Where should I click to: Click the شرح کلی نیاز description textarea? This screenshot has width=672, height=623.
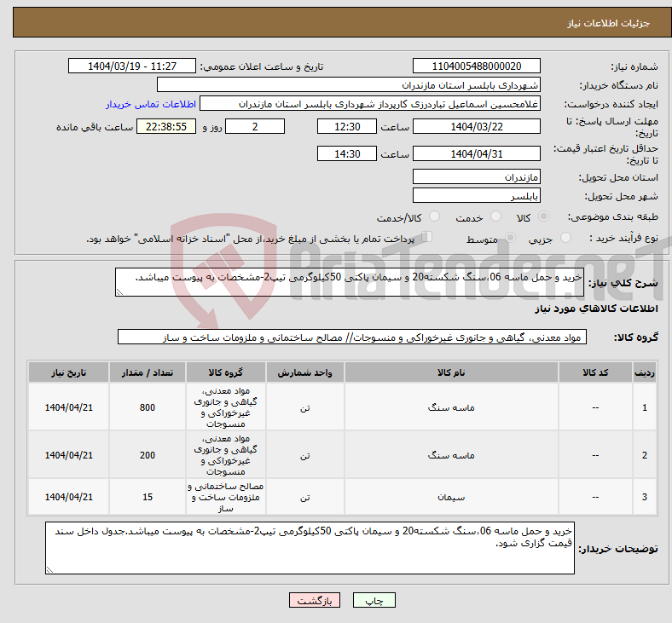pos(350,282)
